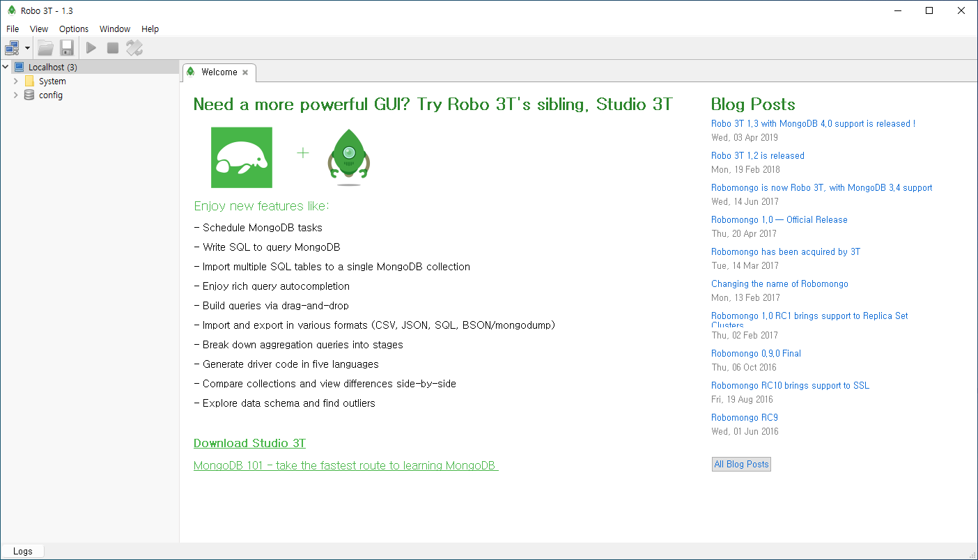978x560 pixels.
Task: Click the Enjoy new features like heading
Action: point(261,206)
